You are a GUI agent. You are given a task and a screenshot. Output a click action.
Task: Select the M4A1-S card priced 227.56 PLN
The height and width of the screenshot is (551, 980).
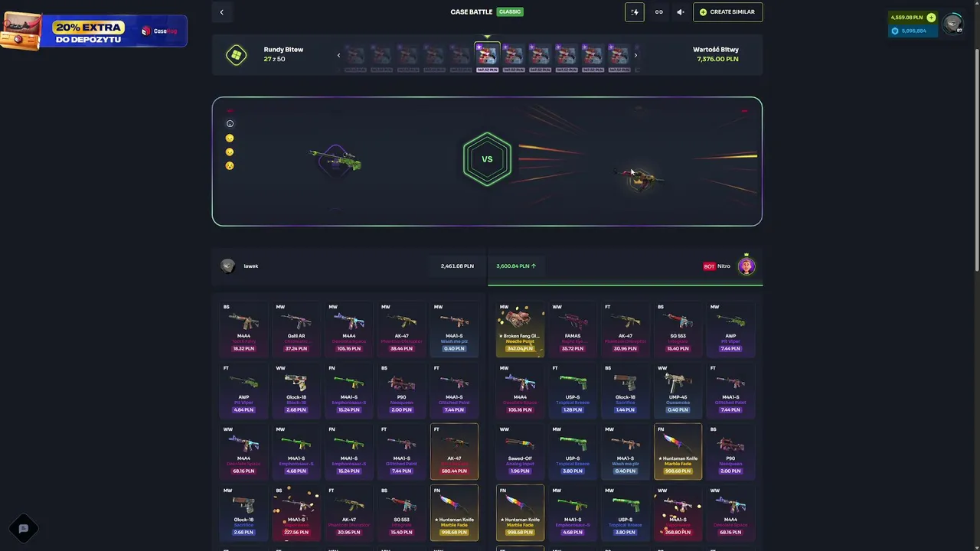[x=296, y=511]
